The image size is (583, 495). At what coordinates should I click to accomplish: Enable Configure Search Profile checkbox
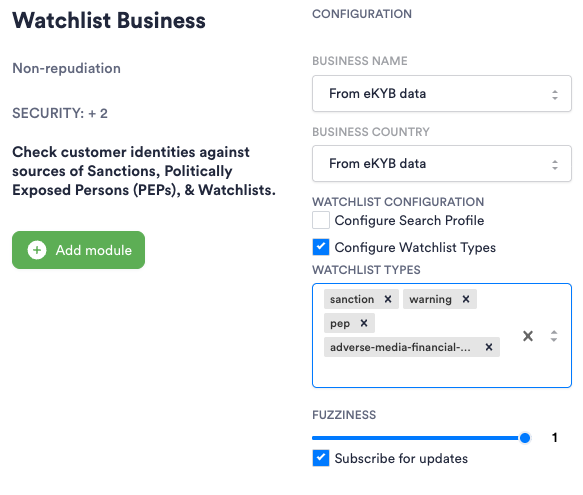click(x=321, y=220)
